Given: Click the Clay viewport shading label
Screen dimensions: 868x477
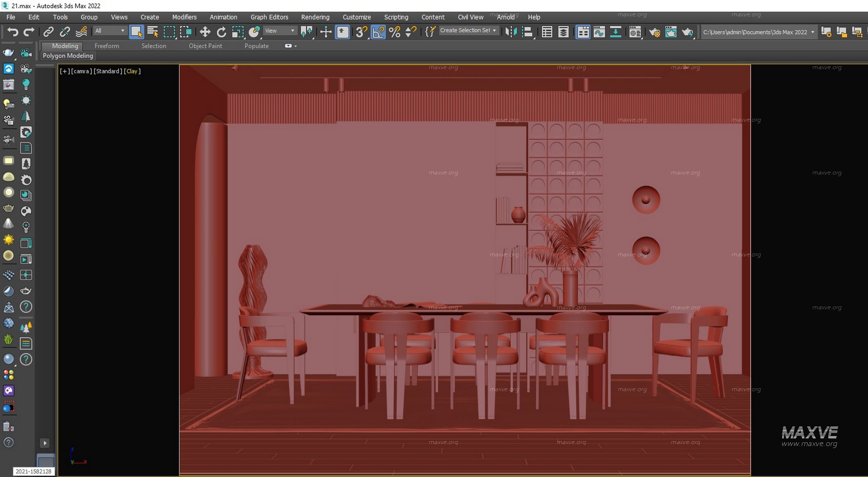Looking at the screenshot, I should pyautogui.click(x=132, y=71).
